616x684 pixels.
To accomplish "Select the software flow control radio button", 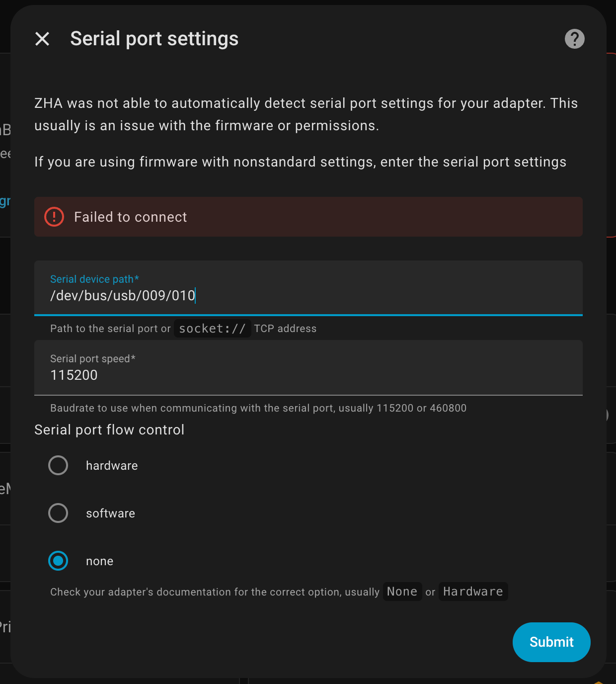I will point(58,513).
